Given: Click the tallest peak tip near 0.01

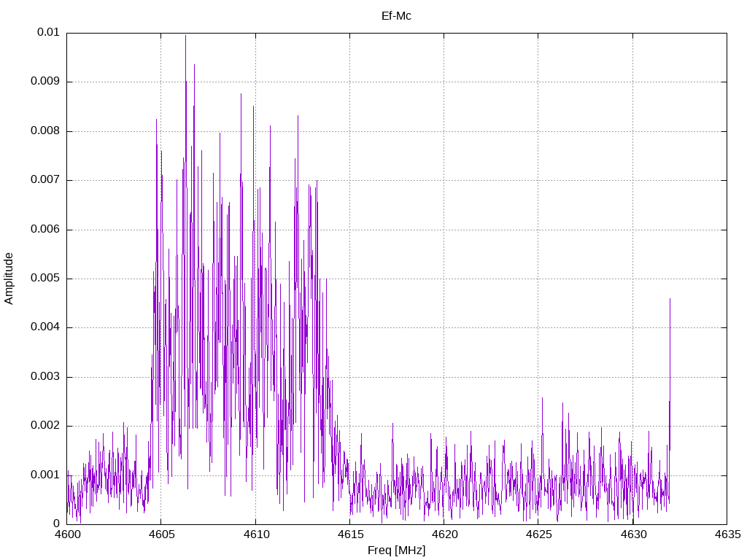Looking at the screenshot, I should coord(185,36).
